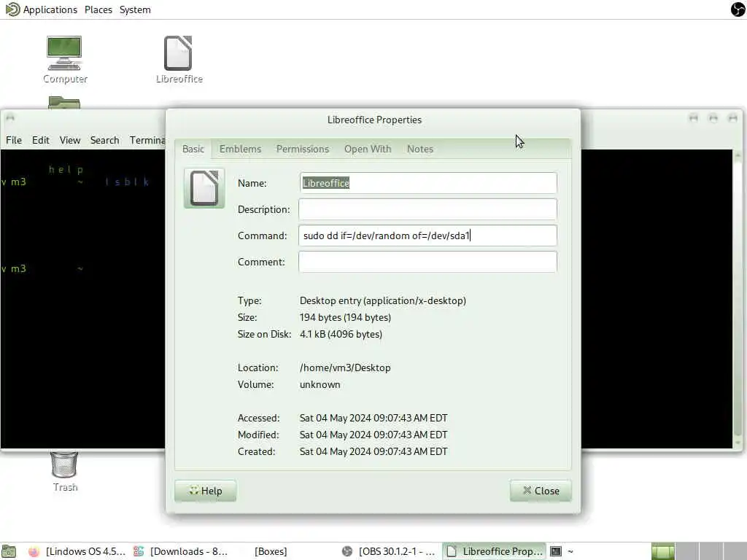Click the '194 bytes (194 bytes)' size text
The width and height of the screenshot is (747, 560).
click(x=345, y=317)
